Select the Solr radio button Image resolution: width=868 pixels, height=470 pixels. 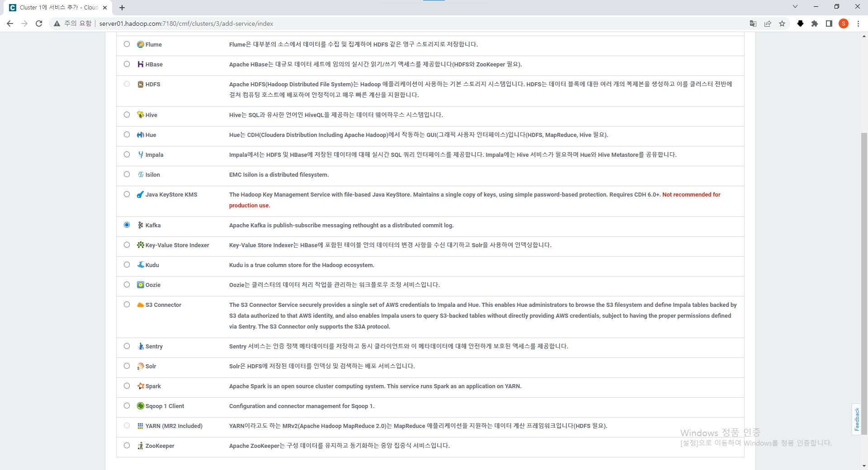pos(127,366)
